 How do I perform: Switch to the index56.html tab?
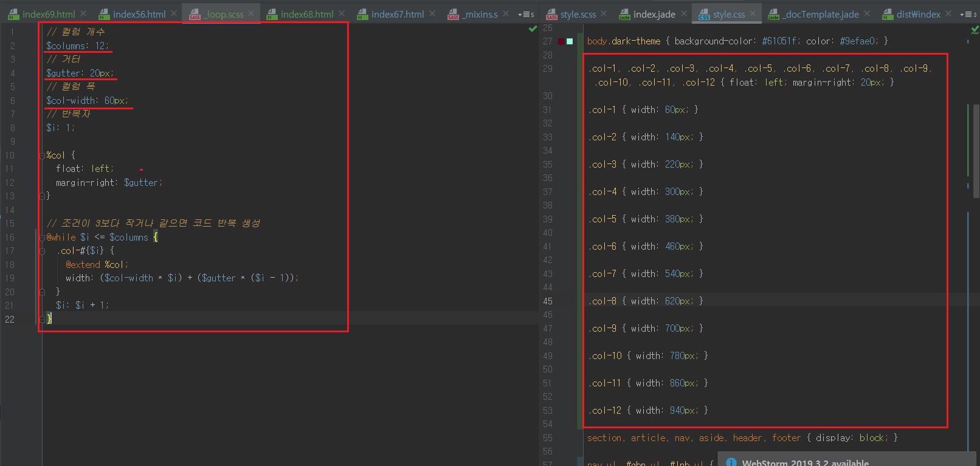(x=139, y=14)
